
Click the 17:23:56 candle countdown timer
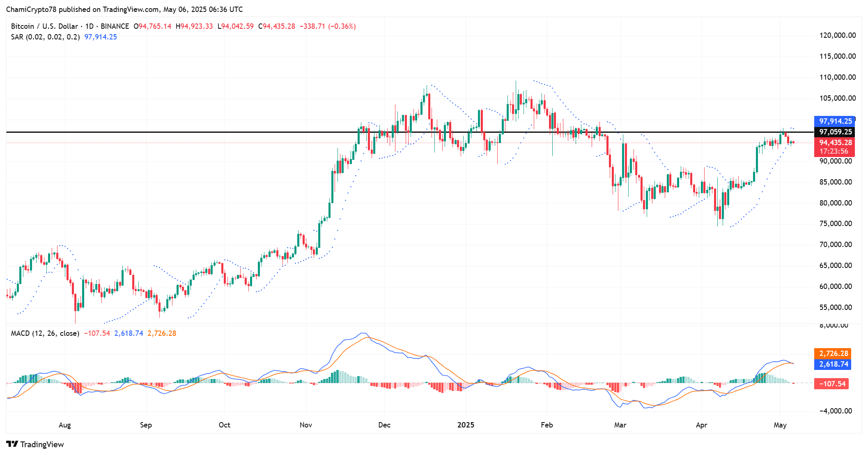click(834, 151)
